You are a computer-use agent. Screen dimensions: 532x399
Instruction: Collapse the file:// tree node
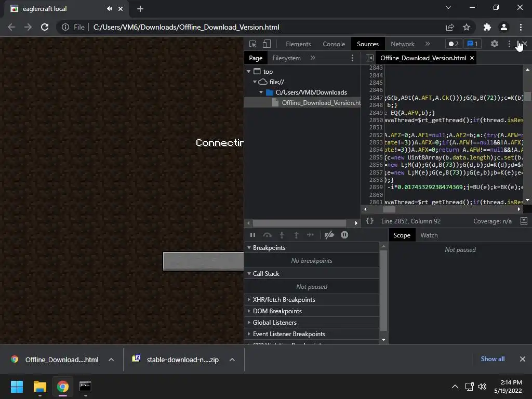click(255, 82)
